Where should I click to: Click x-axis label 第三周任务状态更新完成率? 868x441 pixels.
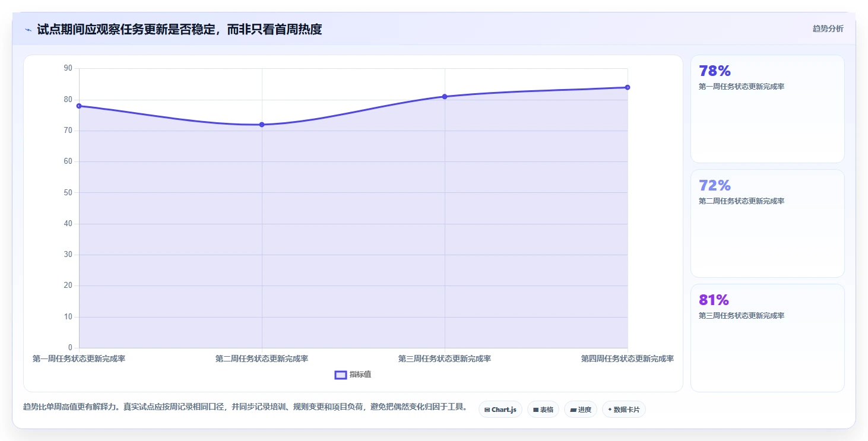click(445, 358)
